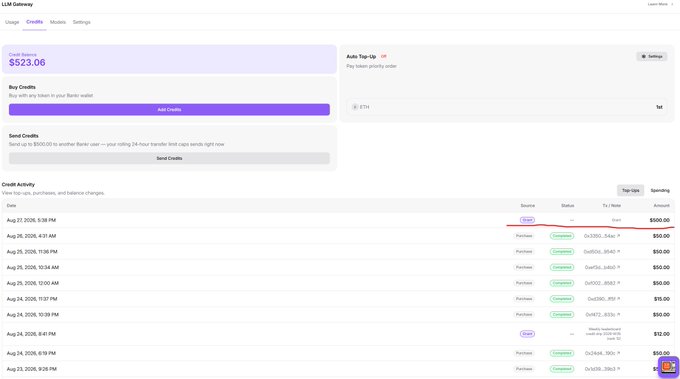Viewport: 680px width, 379px height.
Task: Open the Learn More link
Action: click(x=660, y=4)
